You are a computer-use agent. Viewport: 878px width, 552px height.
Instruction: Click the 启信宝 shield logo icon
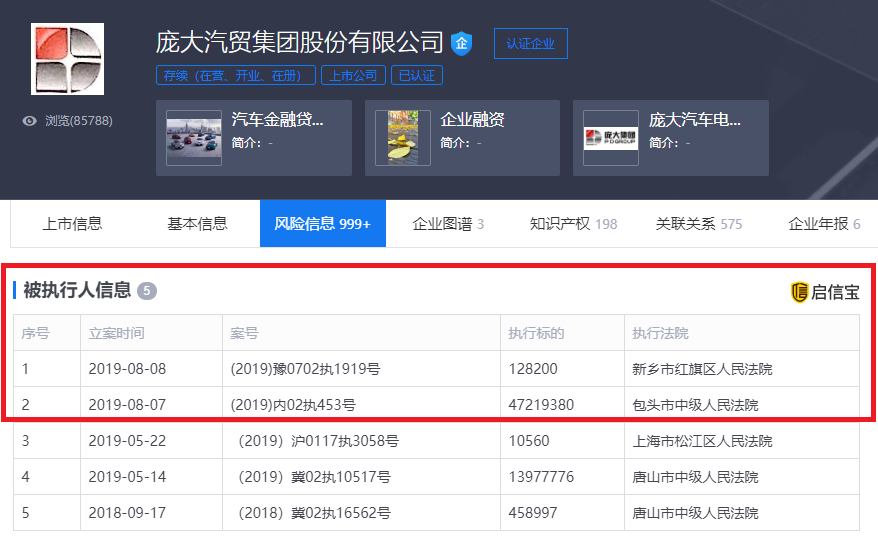(799, 292)
